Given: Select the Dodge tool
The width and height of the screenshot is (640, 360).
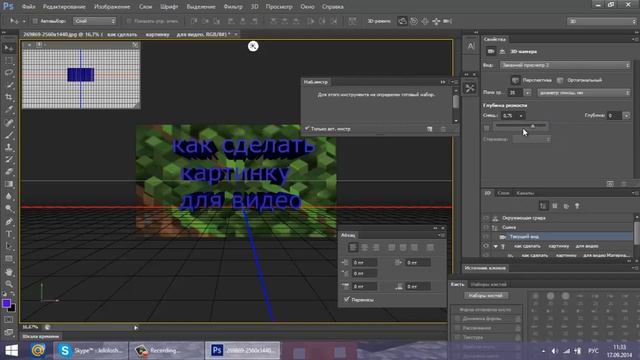Looking at the screenshot, I should 9,208.
